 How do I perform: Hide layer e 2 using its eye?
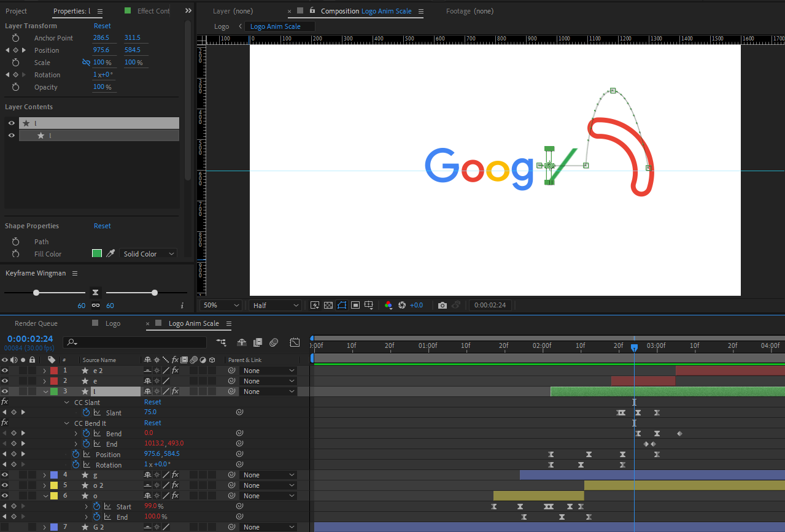[5, 371]
